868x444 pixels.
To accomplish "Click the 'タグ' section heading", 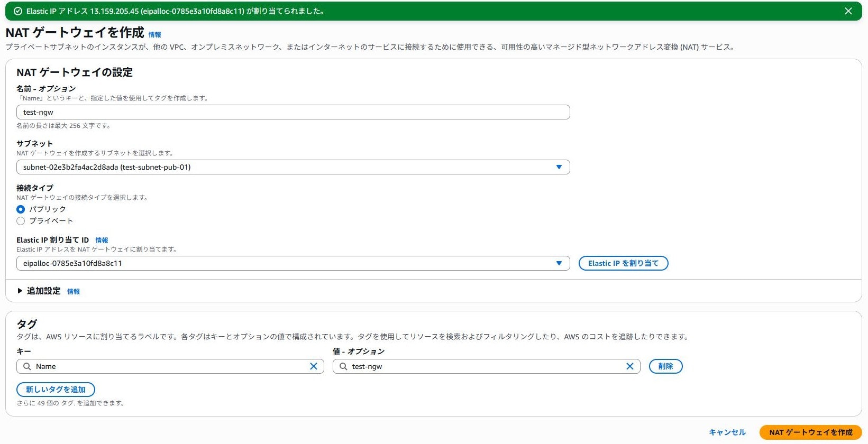I will pyautogui.click(x=27, y=323).
